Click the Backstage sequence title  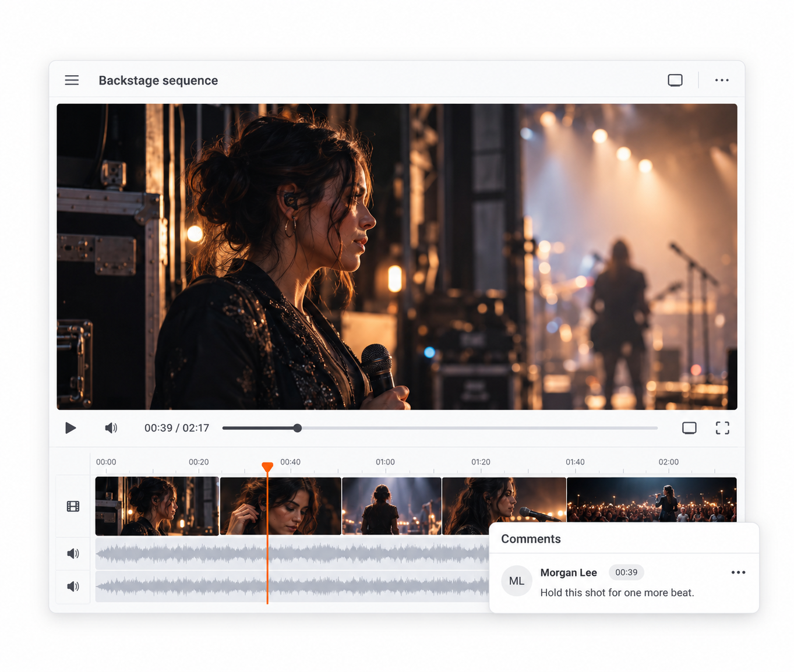tap(158, 80)
